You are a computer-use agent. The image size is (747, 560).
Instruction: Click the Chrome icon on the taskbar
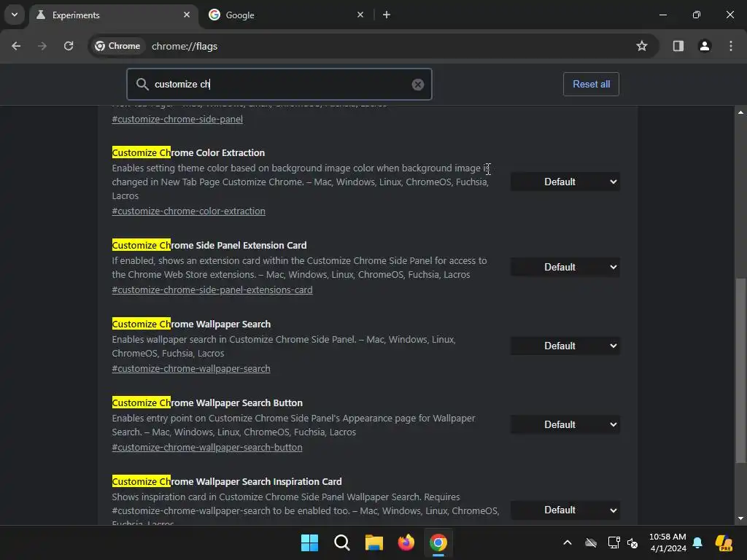(438, 542)
